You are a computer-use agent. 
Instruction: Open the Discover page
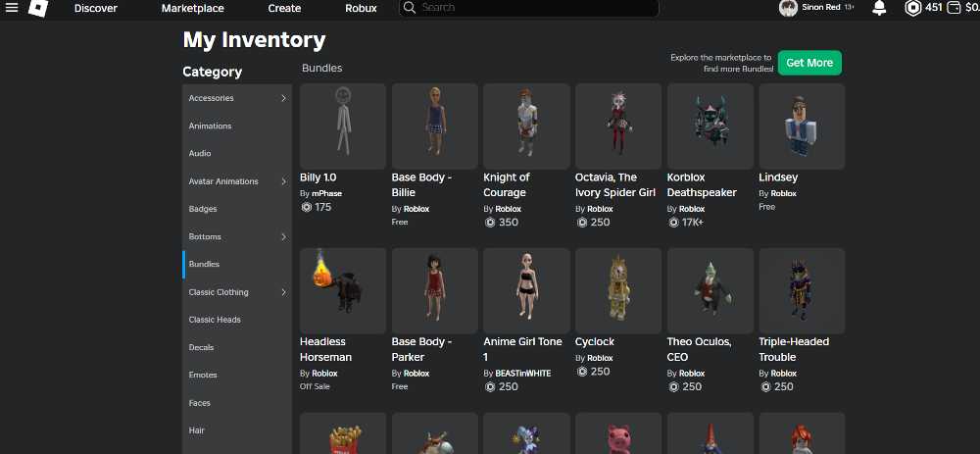[96, 8]
